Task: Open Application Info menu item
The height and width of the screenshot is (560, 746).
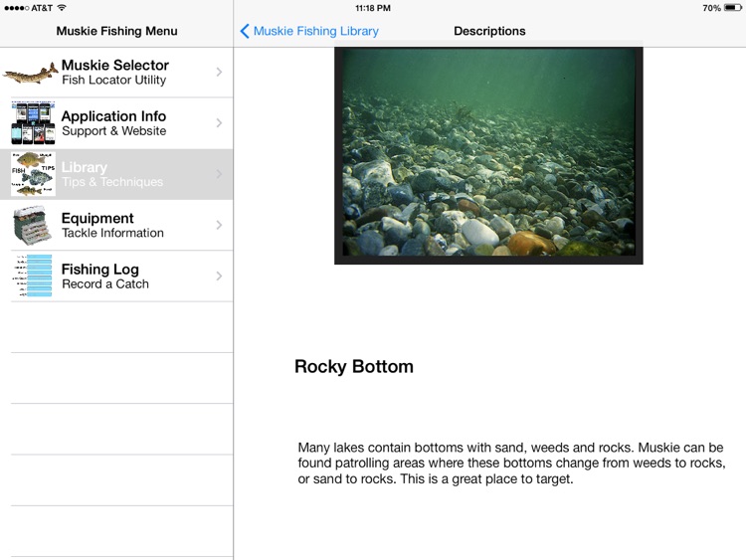Action: 116,123
